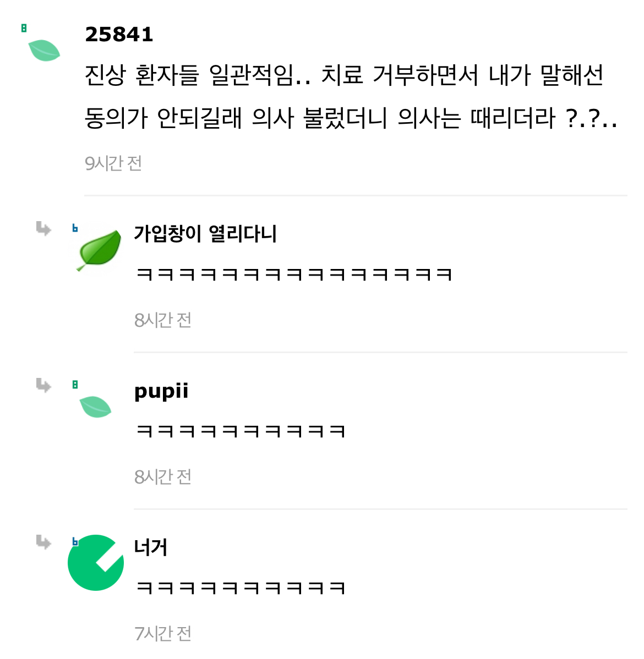Click pupii's light green leaf avatar
The height and width of the screenshot is (659, 644).
coord(95,407)
